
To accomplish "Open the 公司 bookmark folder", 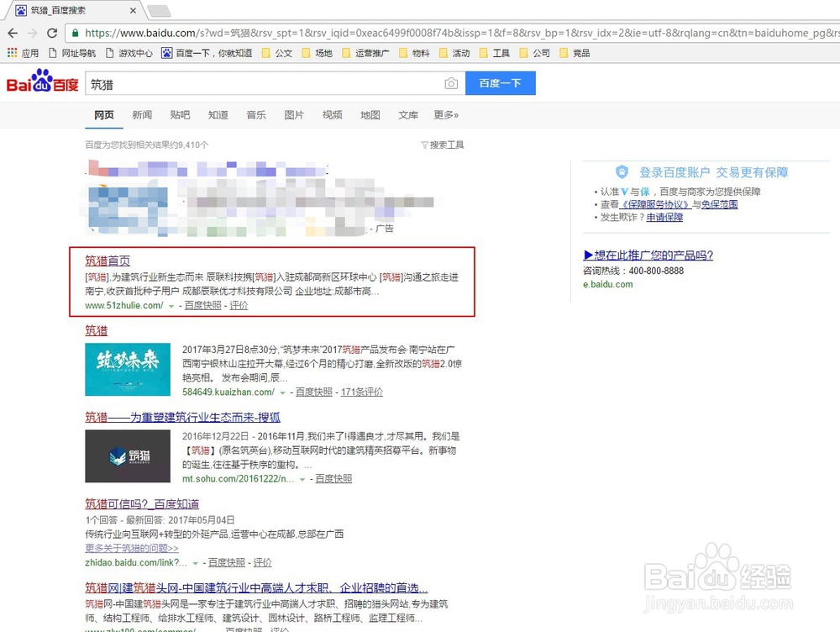I will pyautogui.click(x=534, y=53).
